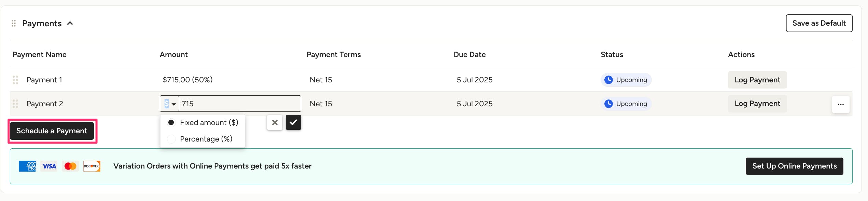Open the currency type dropdown arrow
Viewport: 868px width, 201px height.
173,104
